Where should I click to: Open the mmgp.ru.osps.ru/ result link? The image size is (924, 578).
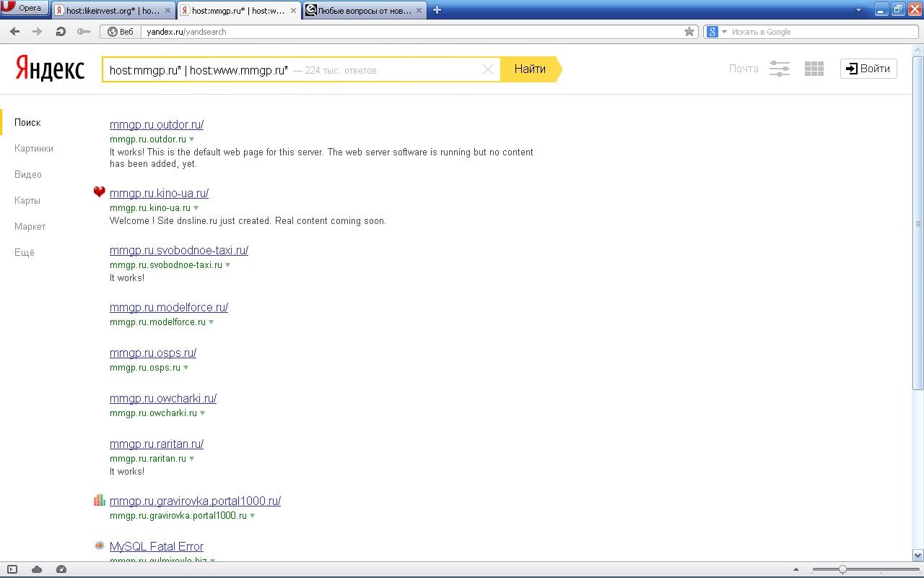pyautogui.click(x=153, y=353)
